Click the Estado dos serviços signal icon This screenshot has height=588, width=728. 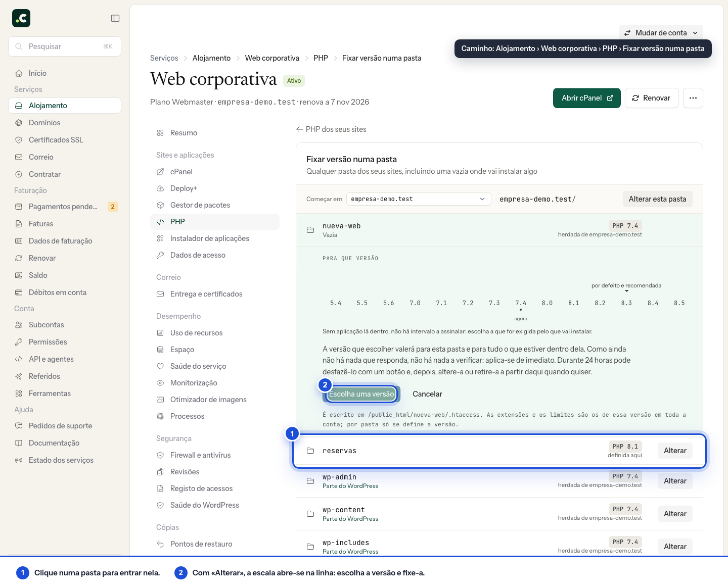point(19,460)
